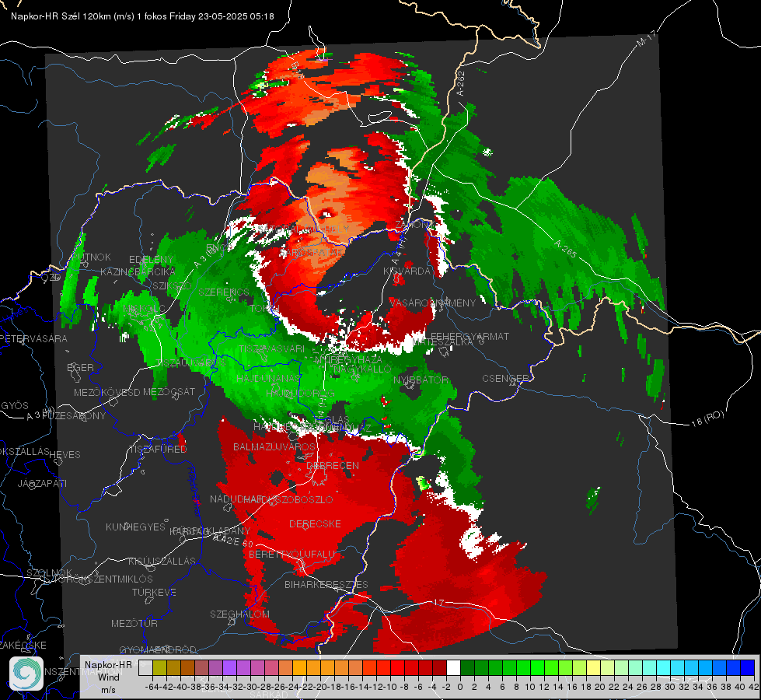Click the FEHÉRGYARMAT city label
761x700 pixels.
[x=470, y=336]
